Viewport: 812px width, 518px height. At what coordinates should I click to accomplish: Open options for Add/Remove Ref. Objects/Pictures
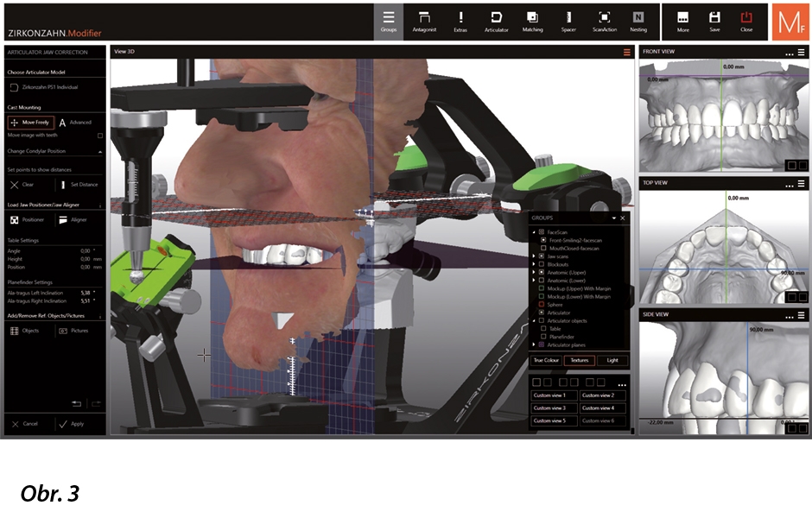[100, 316]
